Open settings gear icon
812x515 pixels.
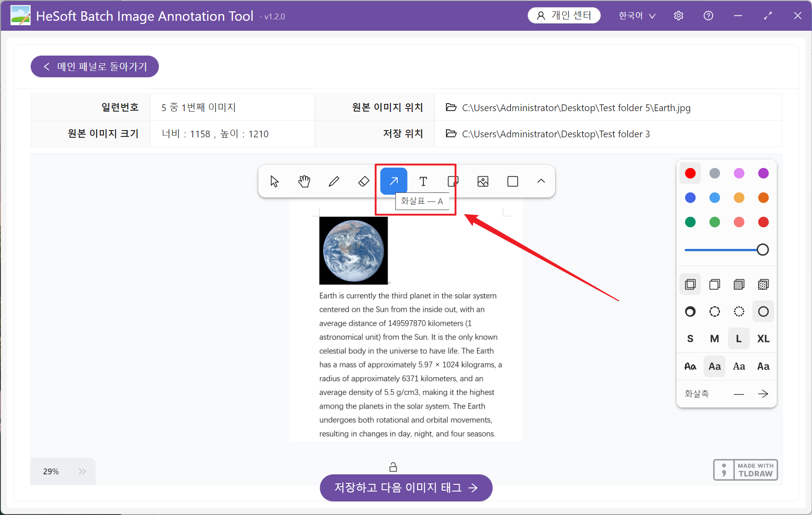(678, 16)
